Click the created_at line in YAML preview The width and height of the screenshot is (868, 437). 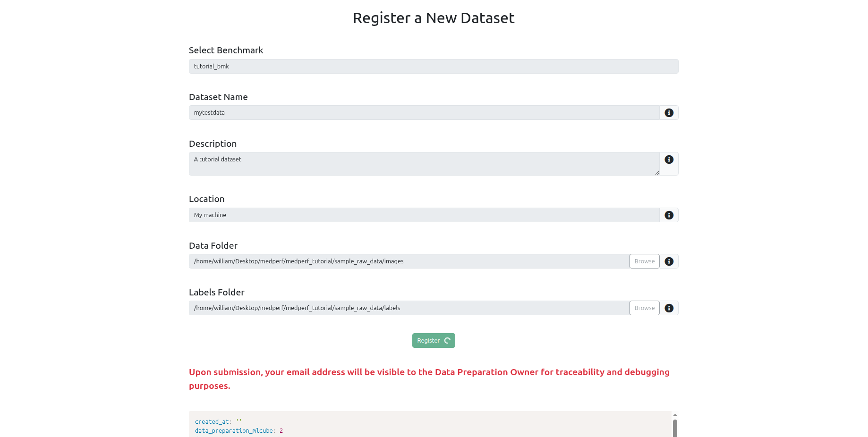coord(218,421)
